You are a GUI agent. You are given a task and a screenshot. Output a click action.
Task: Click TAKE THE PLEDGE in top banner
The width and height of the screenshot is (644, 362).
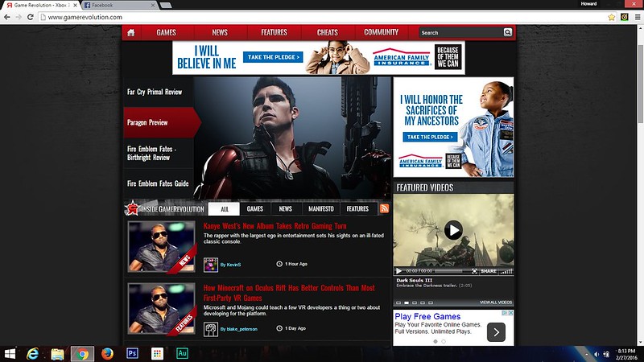[x=273, y=57]
